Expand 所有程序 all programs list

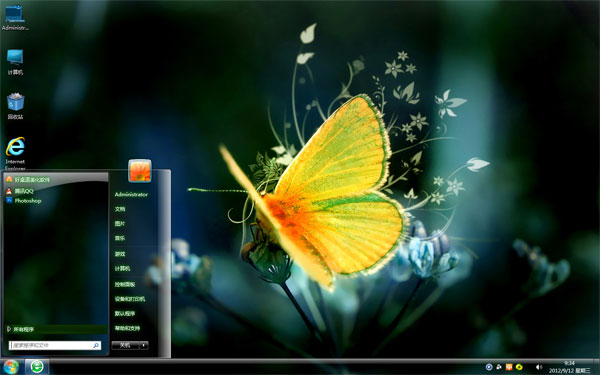tap(56, 329)
